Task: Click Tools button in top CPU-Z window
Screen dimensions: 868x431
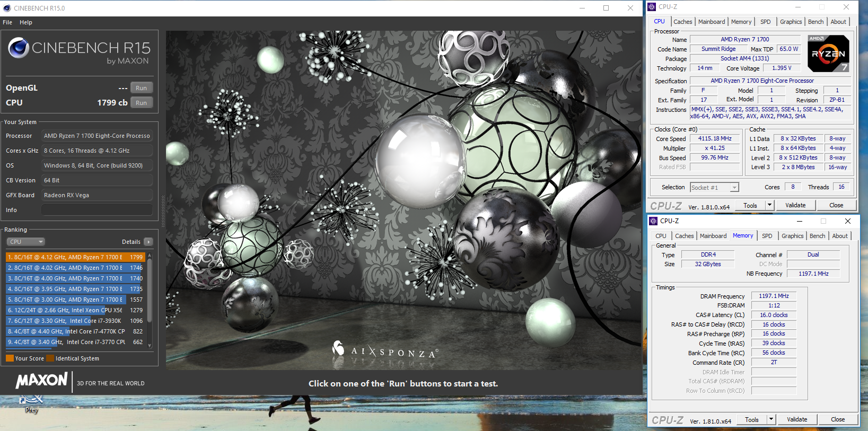Action: [x=750, y=205]
